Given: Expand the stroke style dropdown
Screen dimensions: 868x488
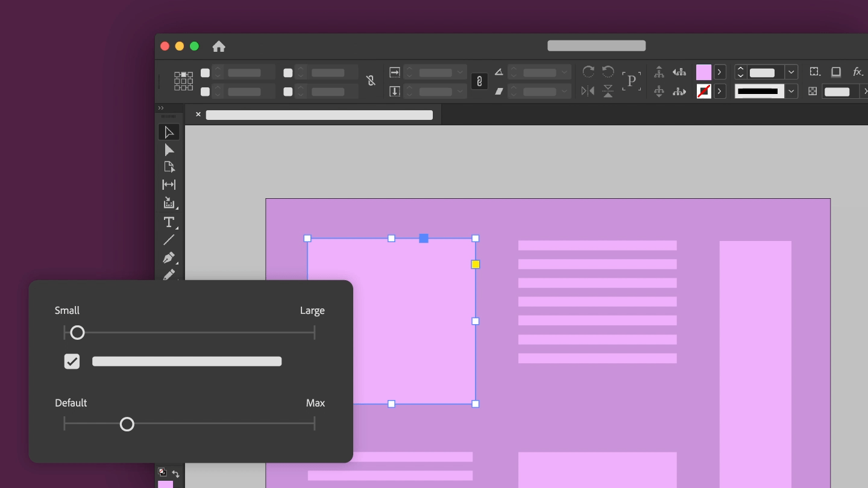Looking at the screenshot, I should click(790, 91).
